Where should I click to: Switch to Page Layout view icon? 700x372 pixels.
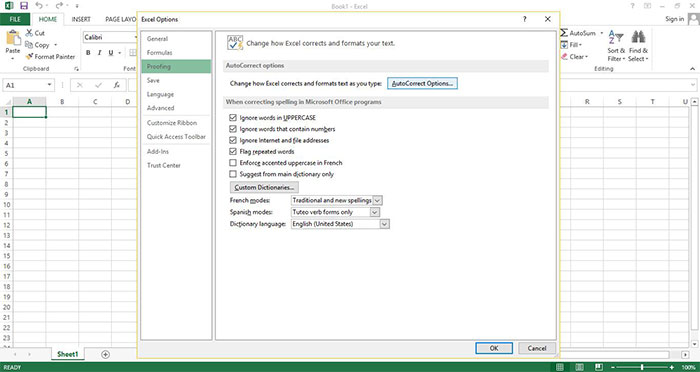tap(578, 367)
